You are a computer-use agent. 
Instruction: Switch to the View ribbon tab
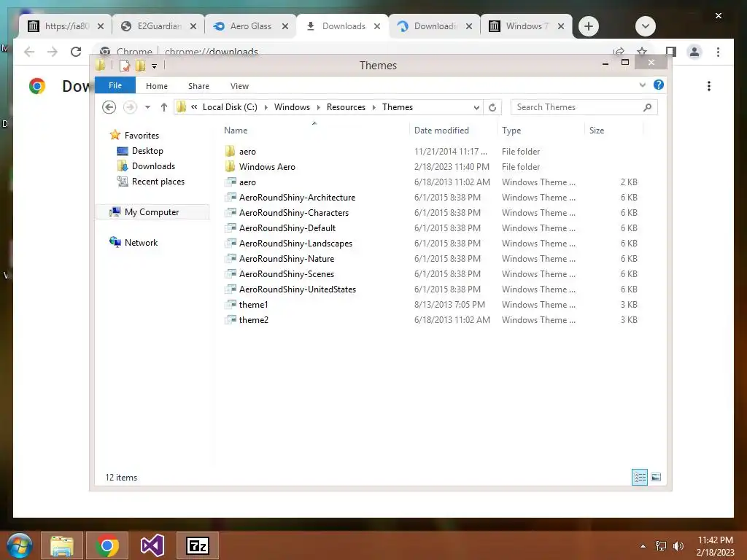click(x=239, y=86)
